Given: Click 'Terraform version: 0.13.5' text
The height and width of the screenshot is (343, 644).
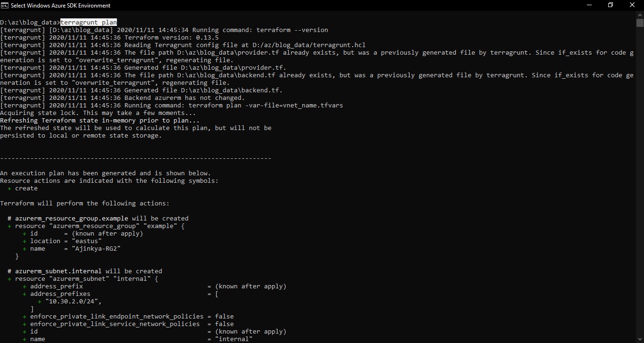Looking at the screenshot, I should pos(172,38).
